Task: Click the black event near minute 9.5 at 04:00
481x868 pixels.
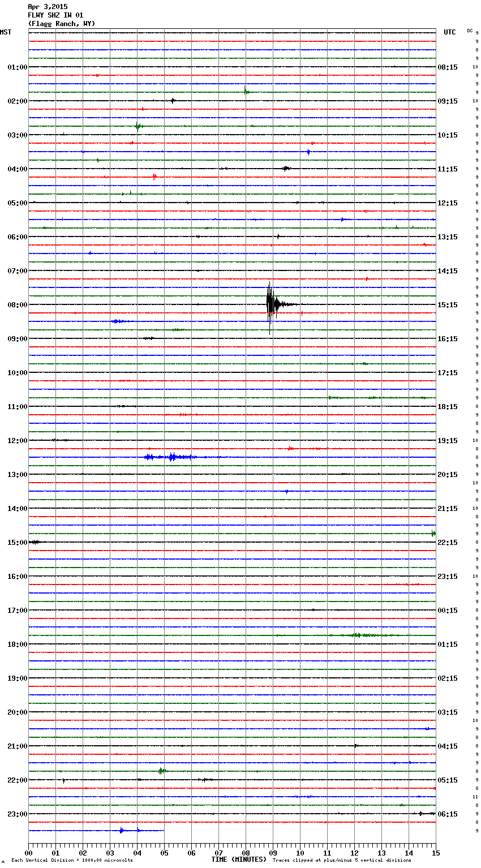Action: click(x=286, y=169)
